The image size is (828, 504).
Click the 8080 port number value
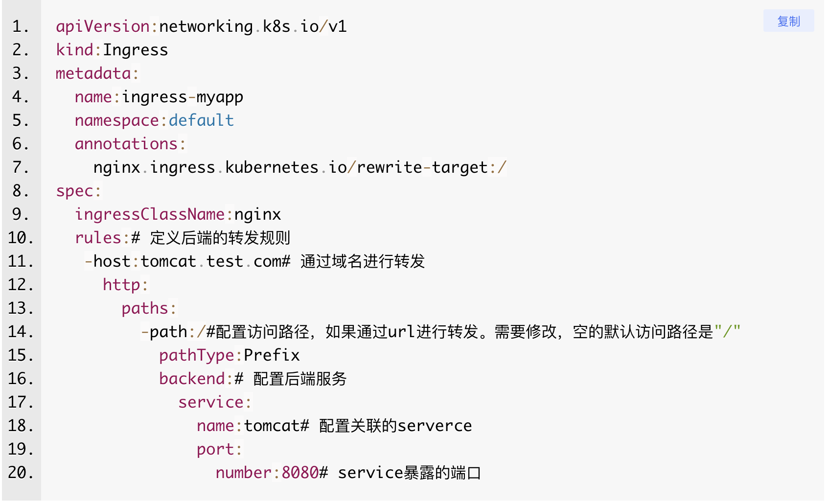point(300,473)
